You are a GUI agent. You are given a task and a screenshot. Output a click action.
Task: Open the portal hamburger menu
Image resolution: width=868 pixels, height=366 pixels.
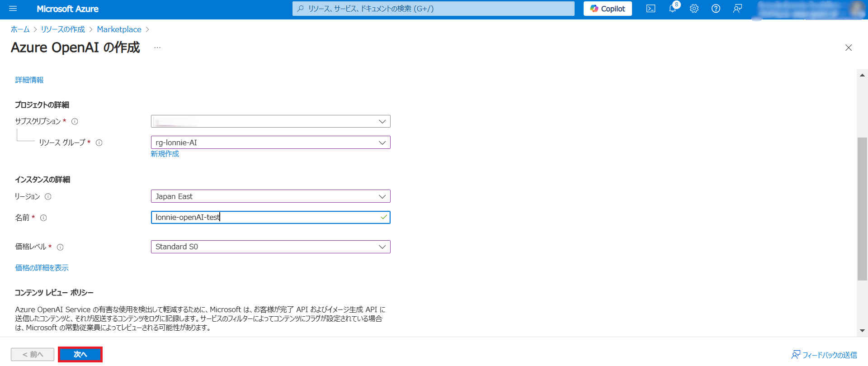pyautogui.click(x=13, y=9)
